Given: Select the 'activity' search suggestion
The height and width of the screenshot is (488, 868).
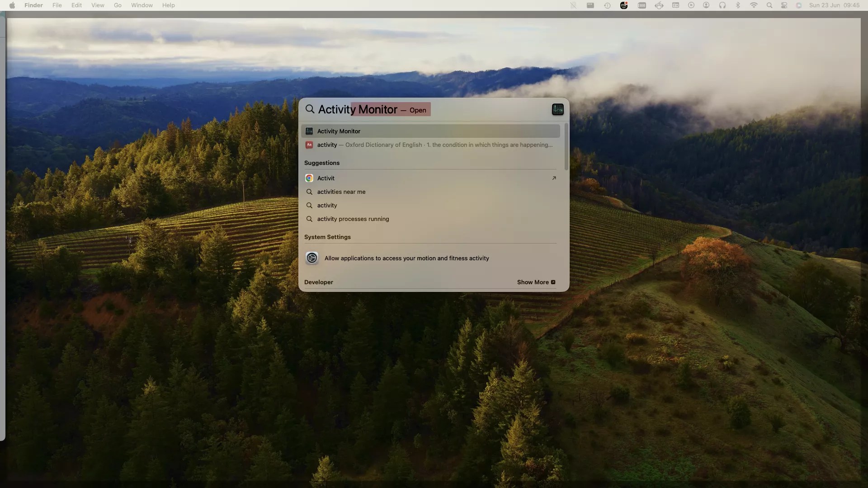Looking at the screenshot, I should [x=327, y=205].
